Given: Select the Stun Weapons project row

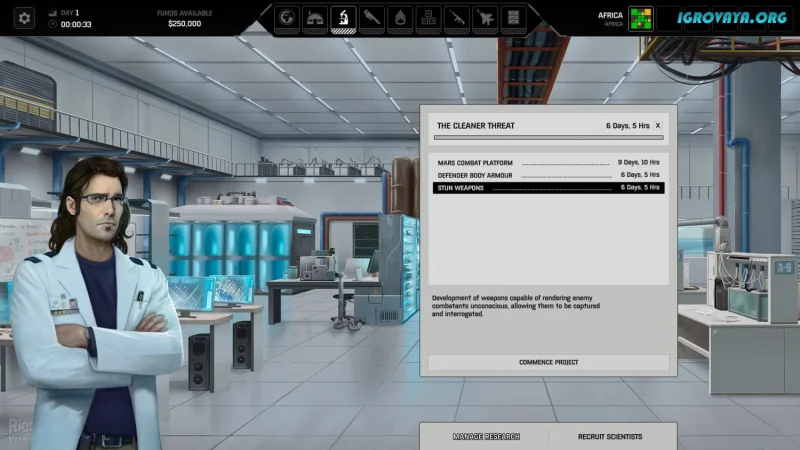Looking at the screenshot, I should (x=548, y=187).
